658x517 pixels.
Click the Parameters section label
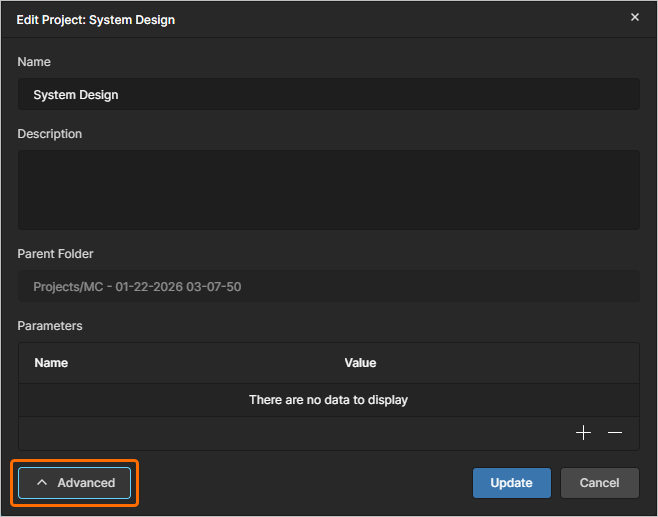pyautogui.click(x=49, y=326)
